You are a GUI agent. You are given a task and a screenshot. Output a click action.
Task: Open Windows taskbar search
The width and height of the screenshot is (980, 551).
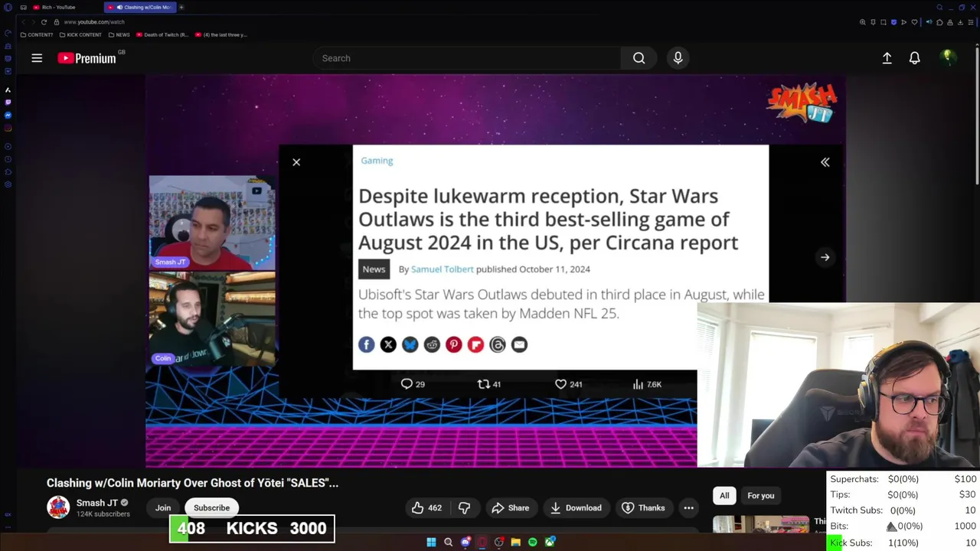(448, 542)
